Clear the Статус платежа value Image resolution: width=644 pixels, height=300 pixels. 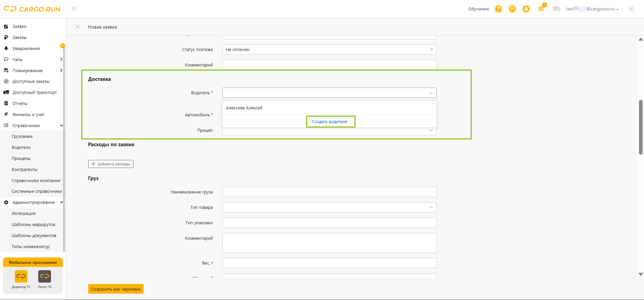pyautogui.click(x=432, y=50)
